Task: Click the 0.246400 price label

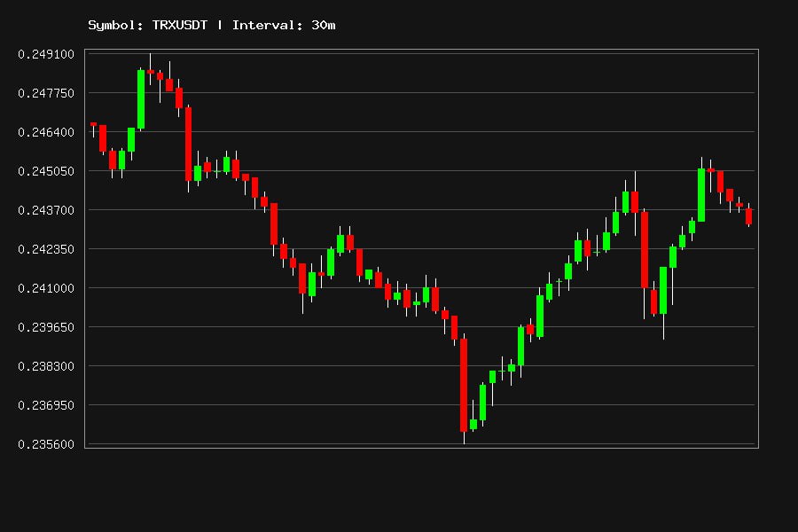Action: [x=46, y=132]
